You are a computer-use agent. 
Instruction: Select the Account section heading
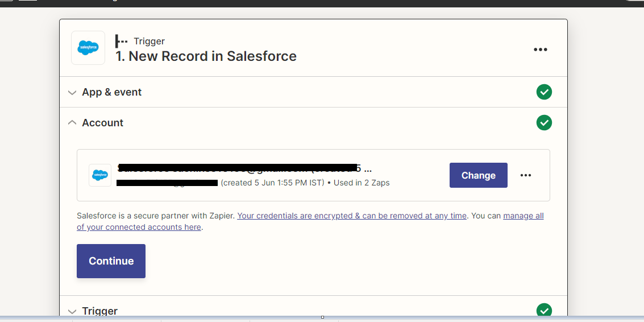tap(103, 122)
